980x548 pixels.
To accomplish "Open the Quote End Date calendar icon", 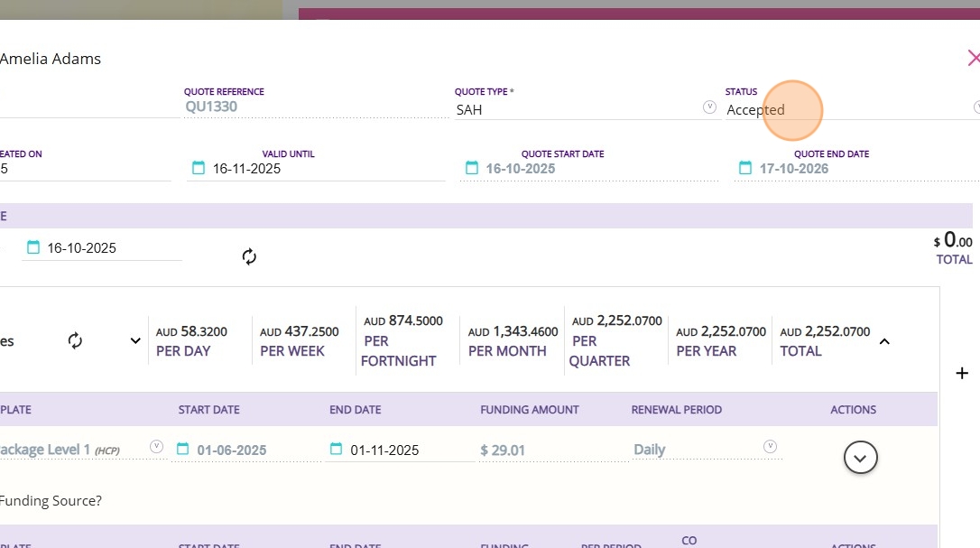I will pos(745,168).
